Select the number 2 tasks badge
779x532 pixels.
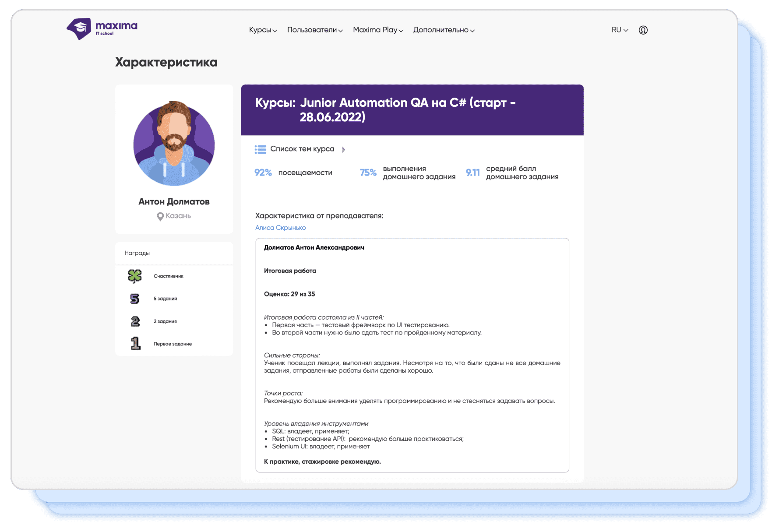pyautogui.click(x=135, y=322)
